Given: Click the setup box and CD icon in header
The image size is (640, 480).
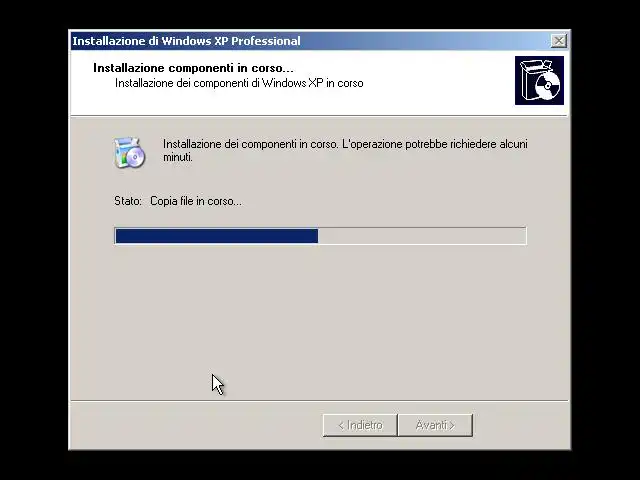Looking at the screenshot, I should [539, 80].
